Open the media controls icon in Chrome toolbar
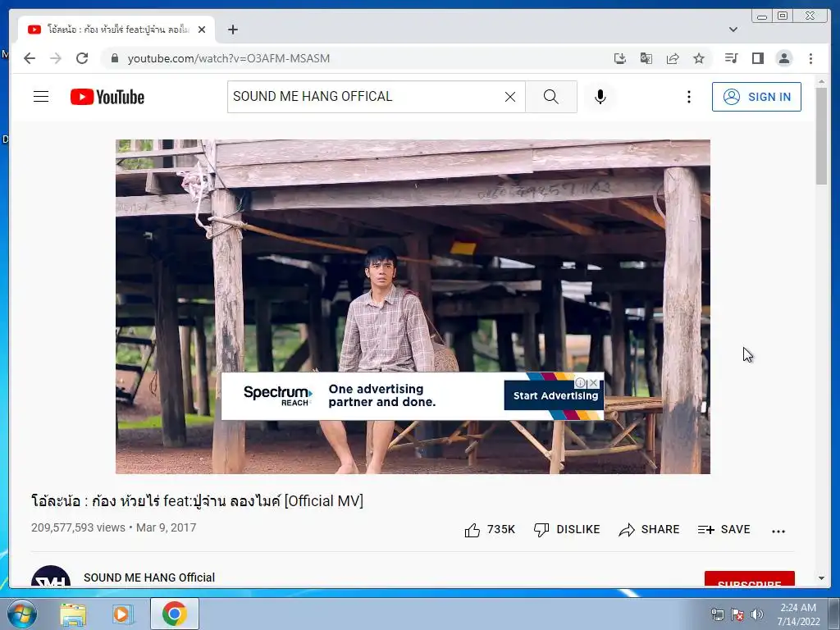 pos(731,58)
